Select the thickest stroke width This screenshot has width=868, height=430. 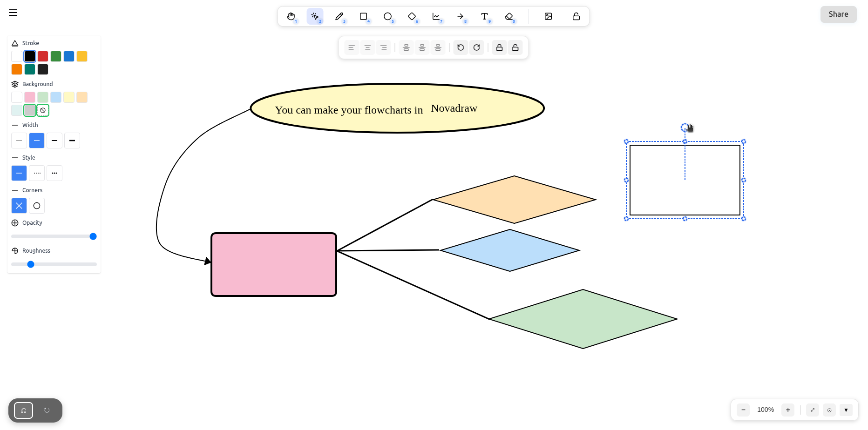click(x=72, y=141)
